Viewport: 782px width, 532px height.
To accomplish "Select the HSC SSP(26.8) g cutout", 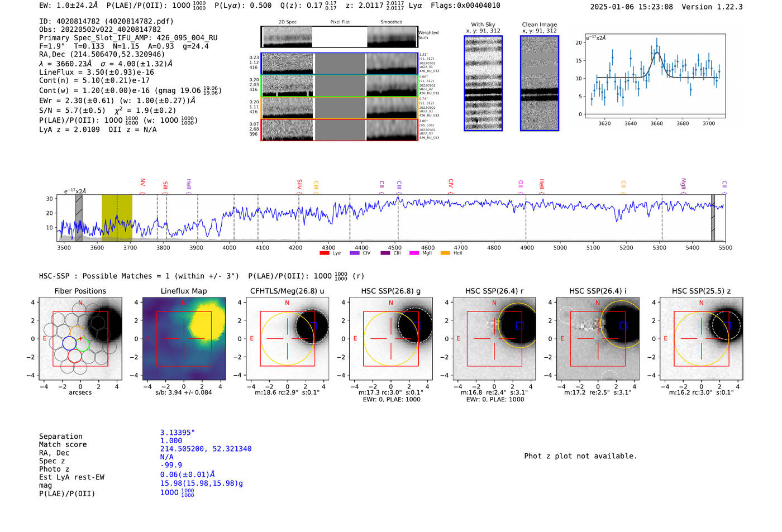I will pos(390,339).
